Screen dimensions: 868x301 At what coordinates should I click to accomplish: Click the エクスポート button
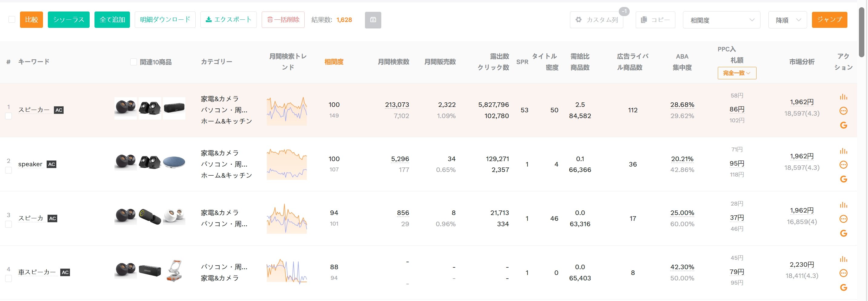(x=228, y=20)
